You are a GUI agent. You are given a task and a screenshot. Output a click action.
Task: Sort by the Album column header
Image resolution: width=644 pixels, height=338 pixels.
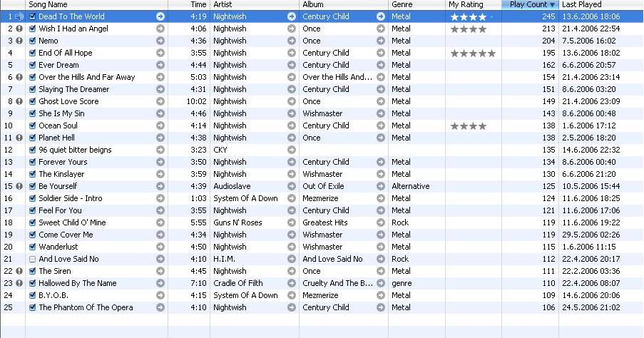pos(344,4)
